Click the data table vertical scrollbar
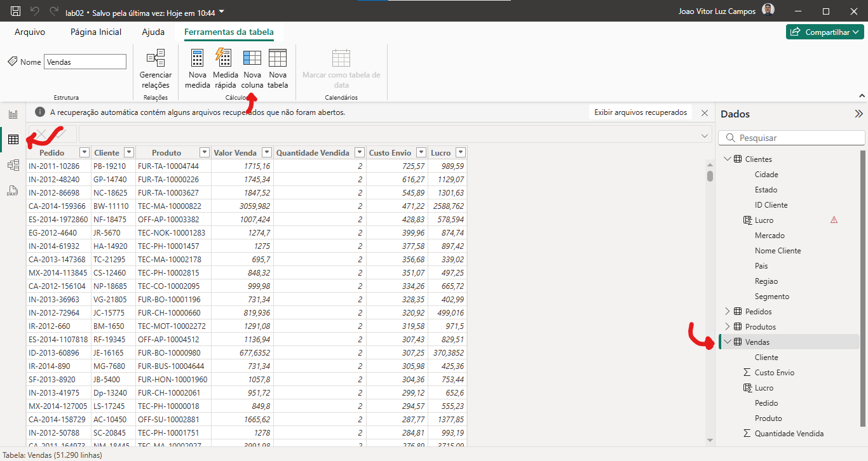868x461 pixels. coord(710,175)
